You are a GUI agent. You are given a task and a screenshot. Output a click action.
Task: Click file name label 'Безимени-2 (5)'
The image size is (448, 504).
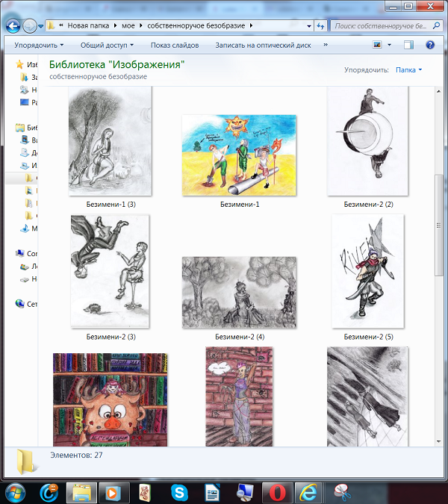369,337
